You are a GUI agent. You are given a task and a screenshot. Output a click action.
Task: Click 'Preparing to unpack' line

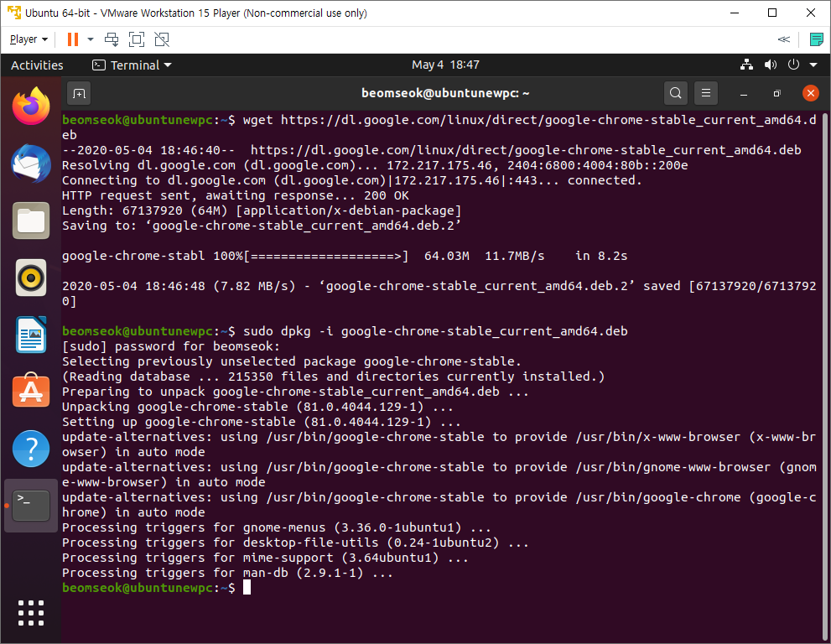point(295,392)
